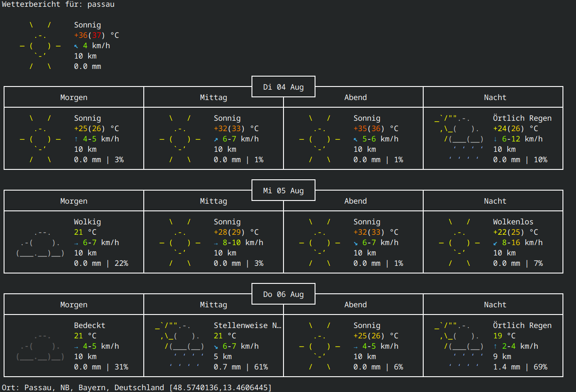This screenshot has height=392, width=576.
Task: Click the wind arrow beside Mi Mittag 8-10 km/h
Action: click(x=216, y=243)
